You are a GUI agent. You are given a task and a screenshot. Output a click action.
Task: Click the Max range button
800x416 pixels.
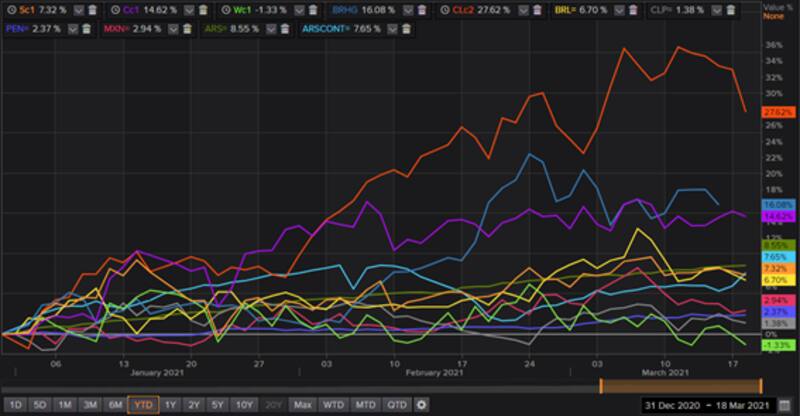click(303, 404)
